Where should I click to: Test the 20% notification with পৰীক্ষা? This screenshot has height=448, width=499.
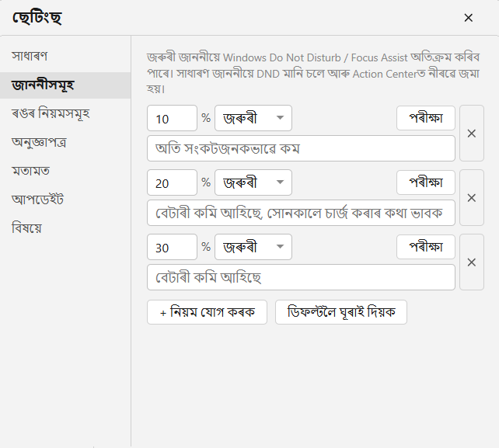[426, 182]
